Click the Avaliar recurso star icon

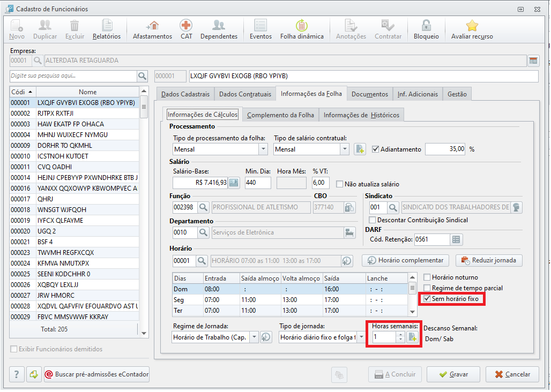coord(472,25)
